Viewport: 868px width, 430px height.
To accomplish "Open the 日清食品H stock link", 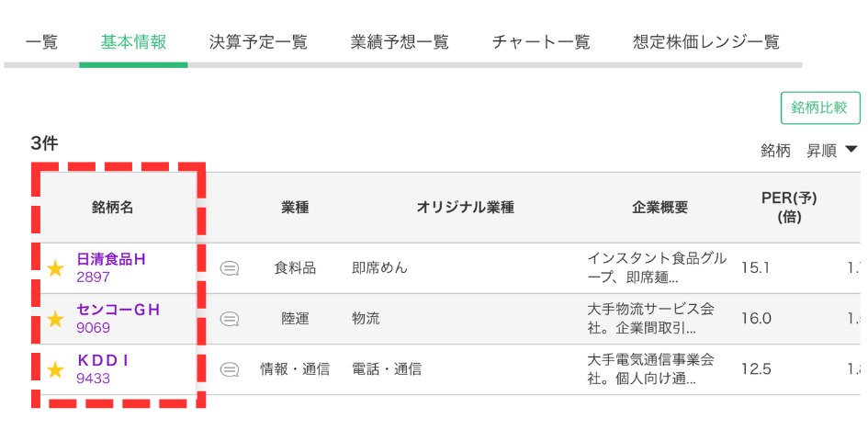I will [110, 259].
